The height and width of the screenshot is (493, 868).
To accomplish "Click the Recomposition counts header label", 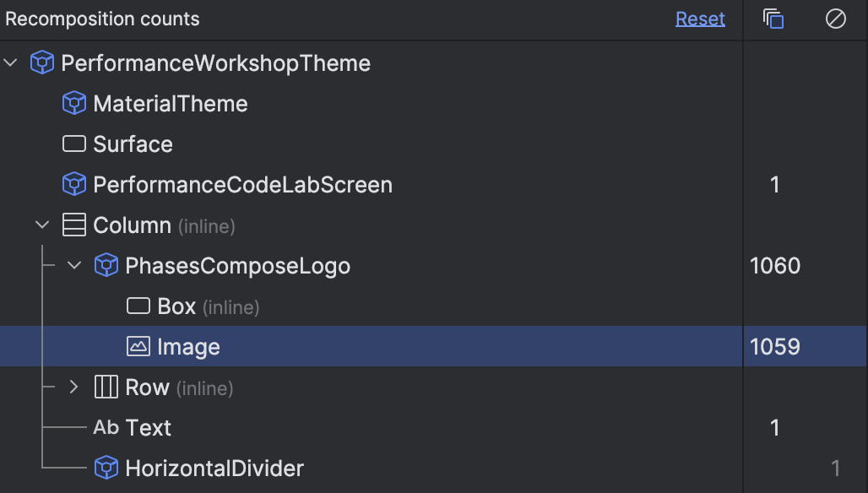I will point(103,19).
